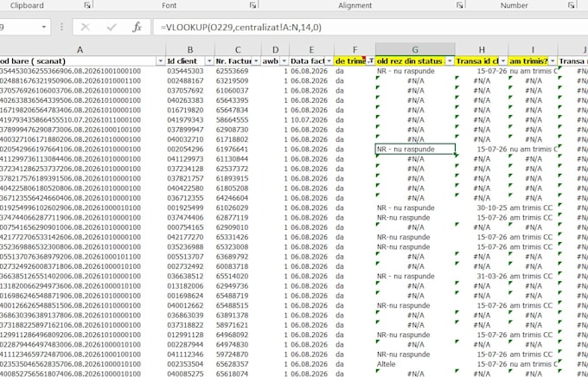Open Clipboard group dialog launcher
The image size is (588, 377).
pyautogui.click(x=87, y=5)
